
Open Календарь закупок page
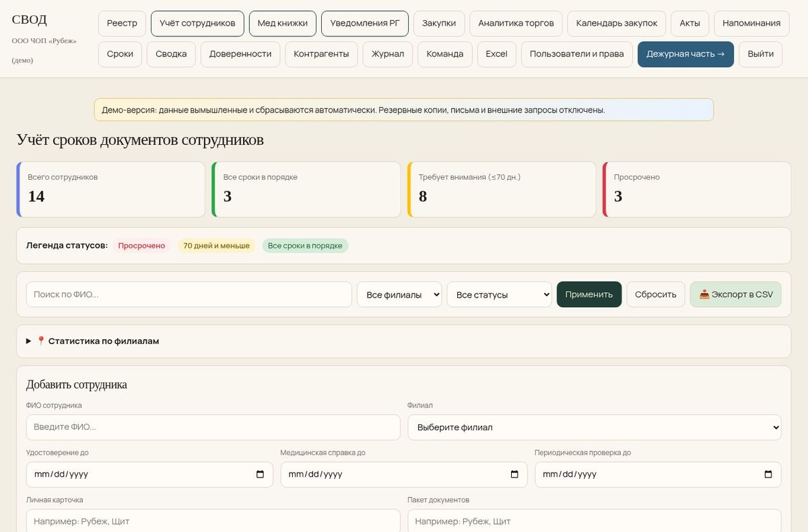point(617,23)
